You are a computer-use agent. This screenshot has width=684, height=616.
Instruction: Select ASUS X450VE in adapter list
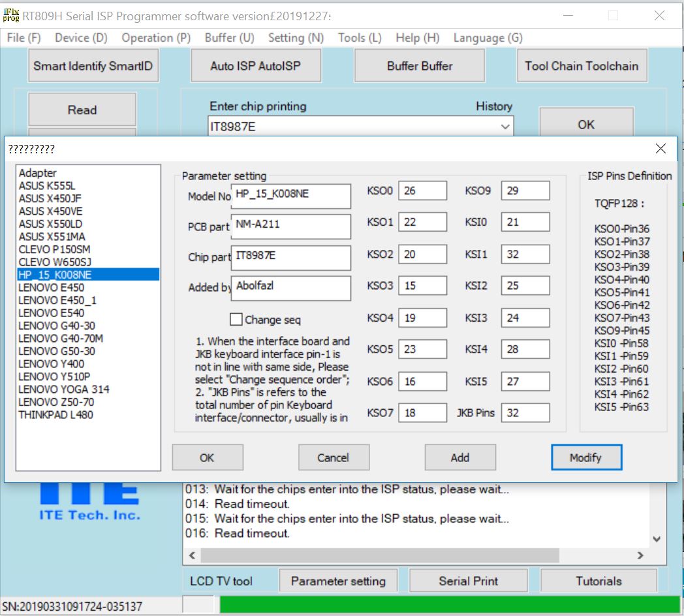[88, 211]
